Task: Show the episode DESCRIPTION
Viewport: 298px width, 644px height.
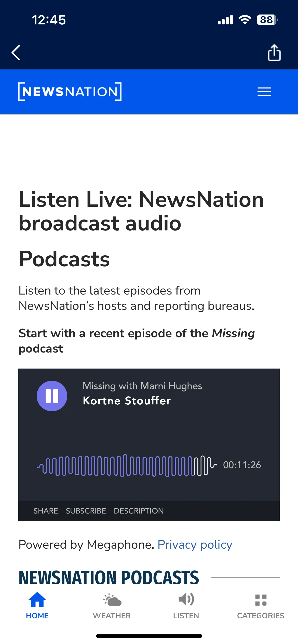Action: pyautogui.click(x=139, y=511)
